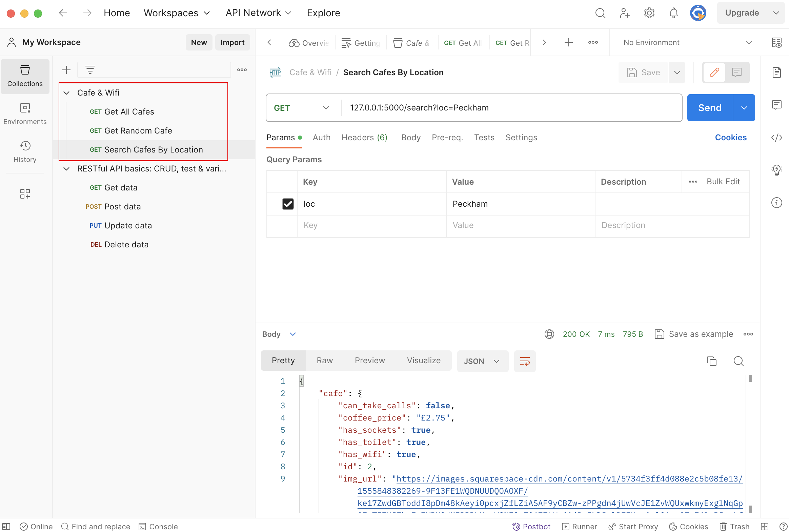Go back with the left arrow
Image resolution: width=789 pixels, height=532 pixels.
63,13
